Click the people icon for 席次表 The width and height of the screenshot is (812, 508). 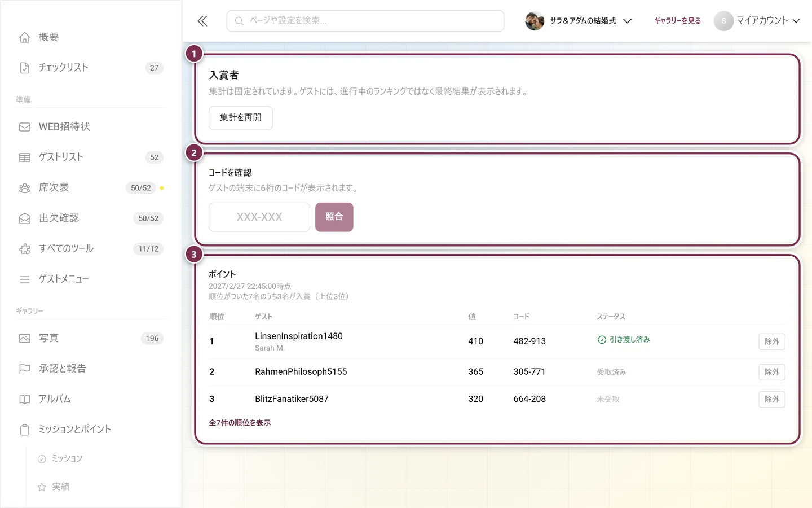pos(25,188)
